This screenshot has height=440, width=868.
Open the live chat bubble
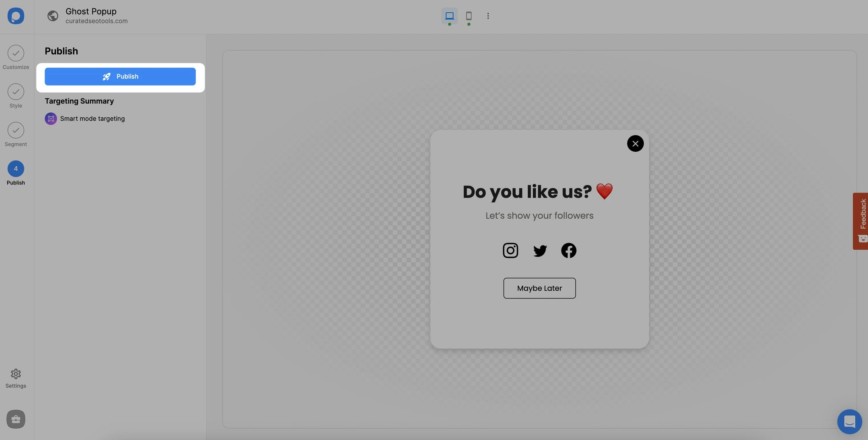click(x=849, y=422)
